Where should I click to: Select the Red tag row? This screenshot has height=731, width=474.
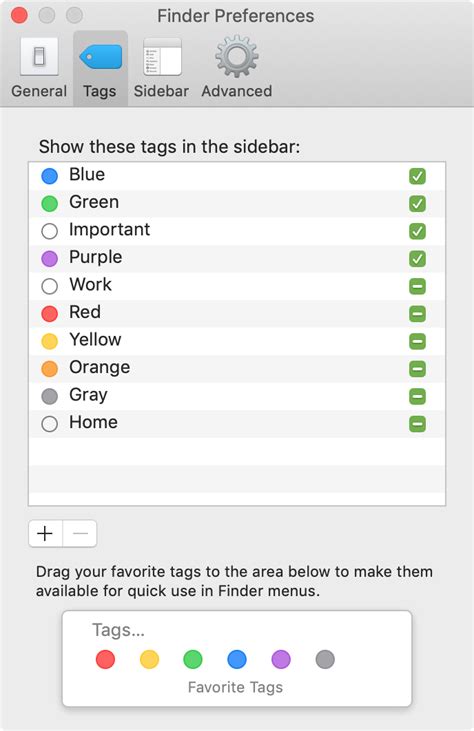(237, 313)
